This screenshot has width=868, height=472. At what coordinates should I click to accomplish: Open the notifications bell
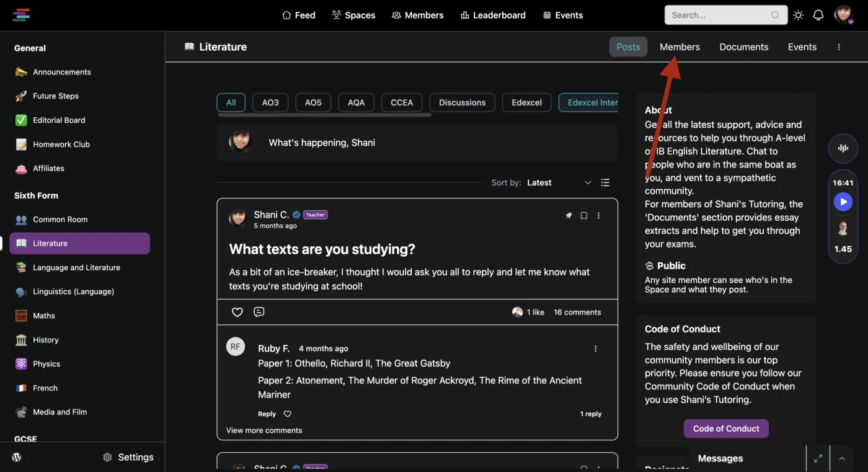[818, 16]
